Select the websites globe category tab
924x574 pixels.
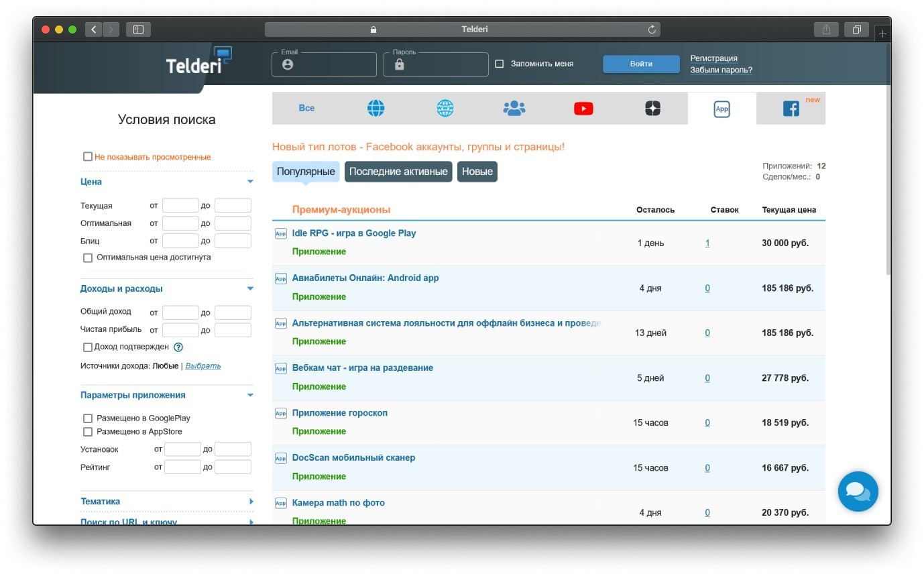376,108
